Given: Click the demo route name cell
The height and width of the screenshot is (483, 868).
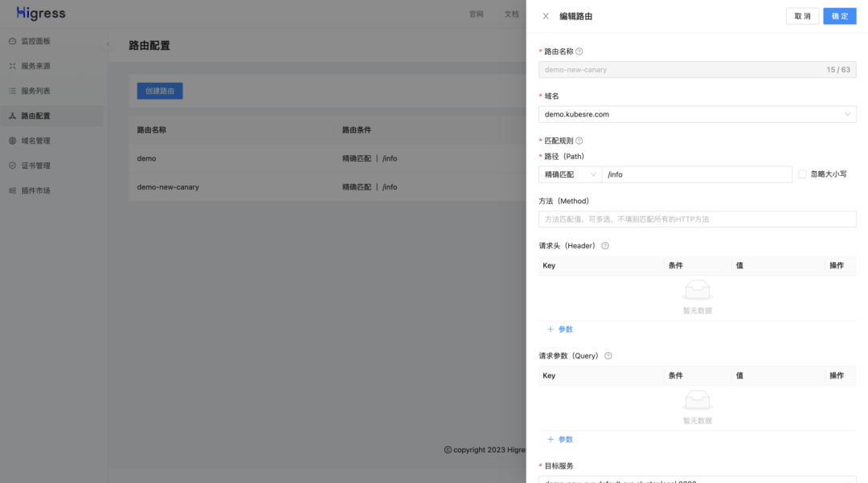Looking at the screenshot, I should pos(147,158).
